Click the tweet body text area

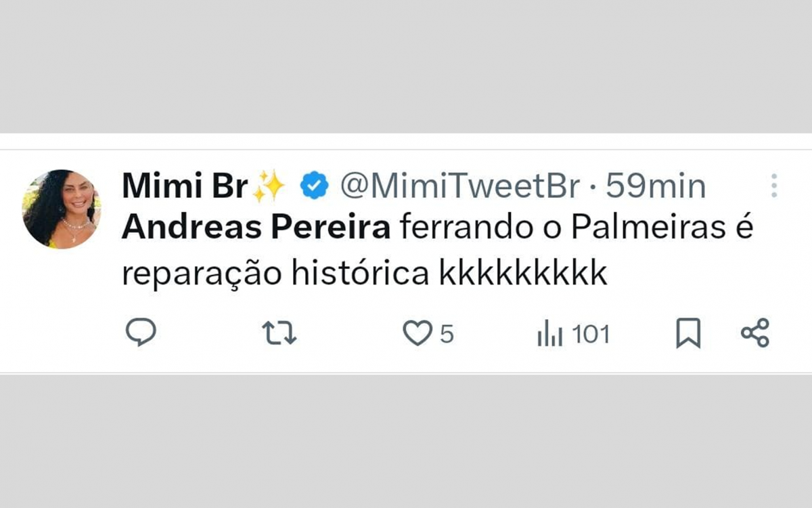tap(406, 251)
